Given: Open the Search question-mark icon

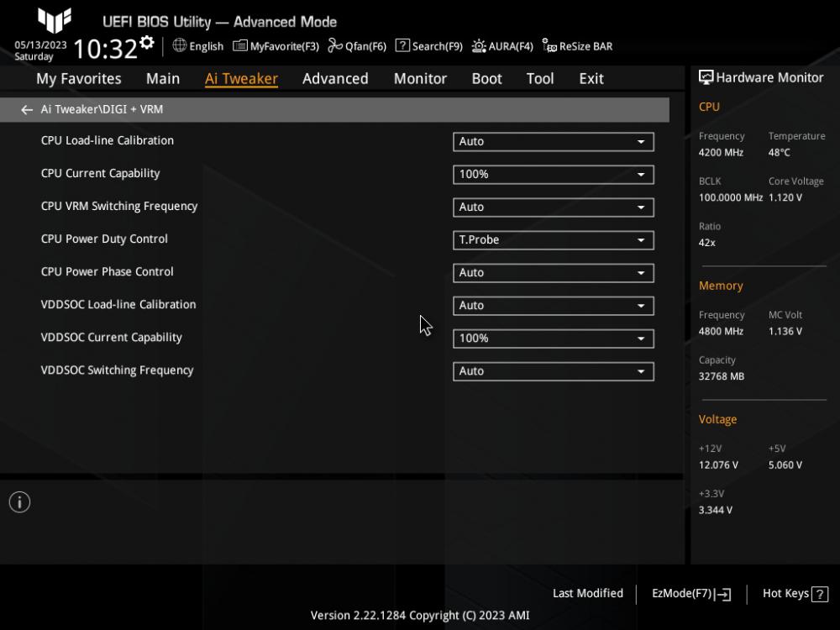Looking at the screenshot, I should click(x=402, y=45).
